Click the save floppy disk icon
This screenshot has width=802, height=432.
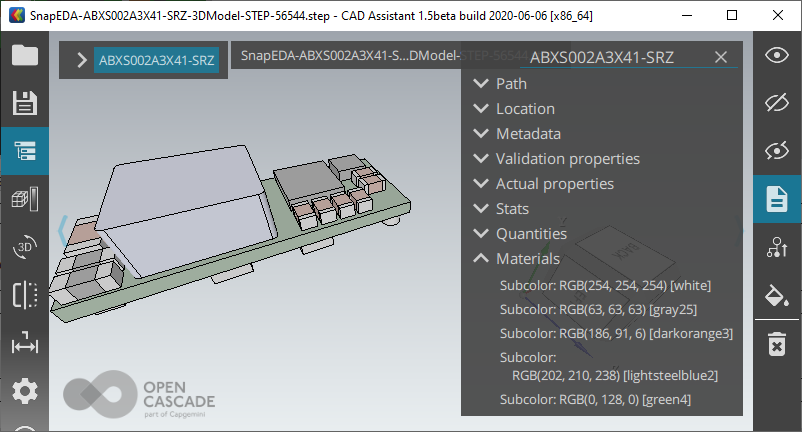[x=24, y=102]
